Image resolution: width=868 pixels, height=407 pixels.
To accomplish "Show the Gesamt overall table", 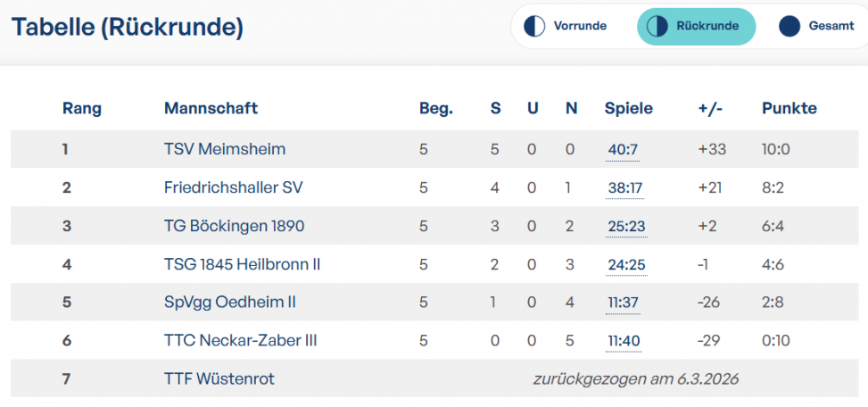I will [x=818, y=26].
